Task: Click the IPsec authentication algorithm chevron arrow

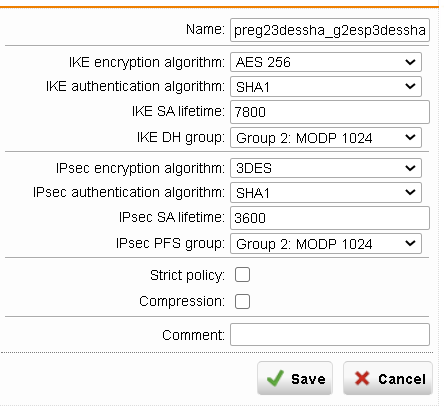Action: [x=410, y=192]
